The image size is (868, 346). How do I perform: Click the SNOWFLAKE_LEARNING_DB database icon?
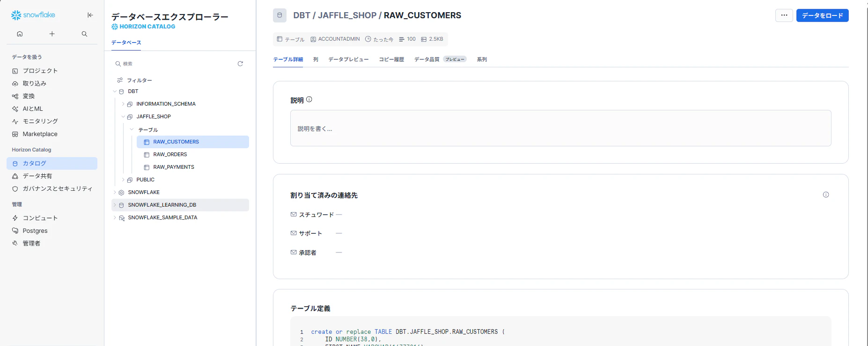[121, 205]
